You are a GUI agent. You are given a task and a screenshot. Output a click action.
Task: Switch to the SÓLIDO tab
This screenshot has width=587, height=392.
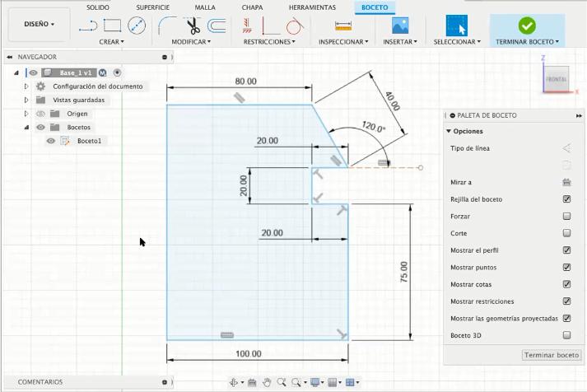(x=98, y=7)
